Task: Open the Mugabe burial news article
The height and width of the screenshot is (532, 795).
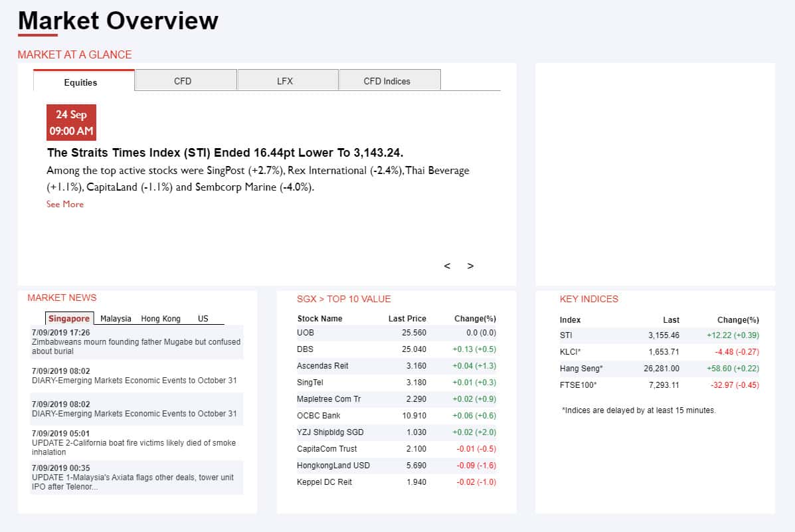Action: (136, 346)
